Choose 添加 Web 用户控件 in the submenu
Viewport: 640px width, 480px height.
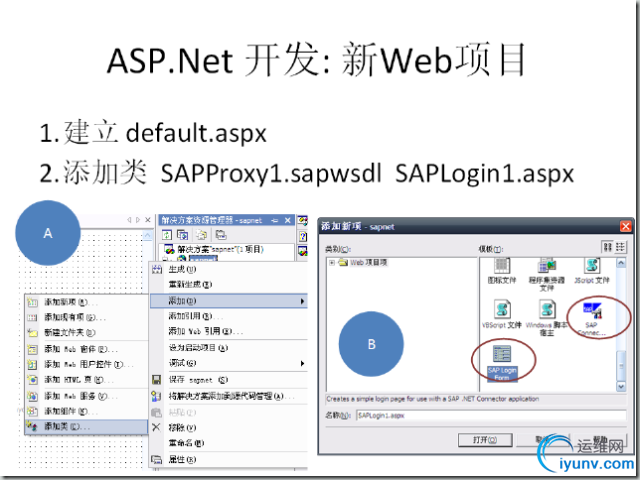(x=86, y=364)
